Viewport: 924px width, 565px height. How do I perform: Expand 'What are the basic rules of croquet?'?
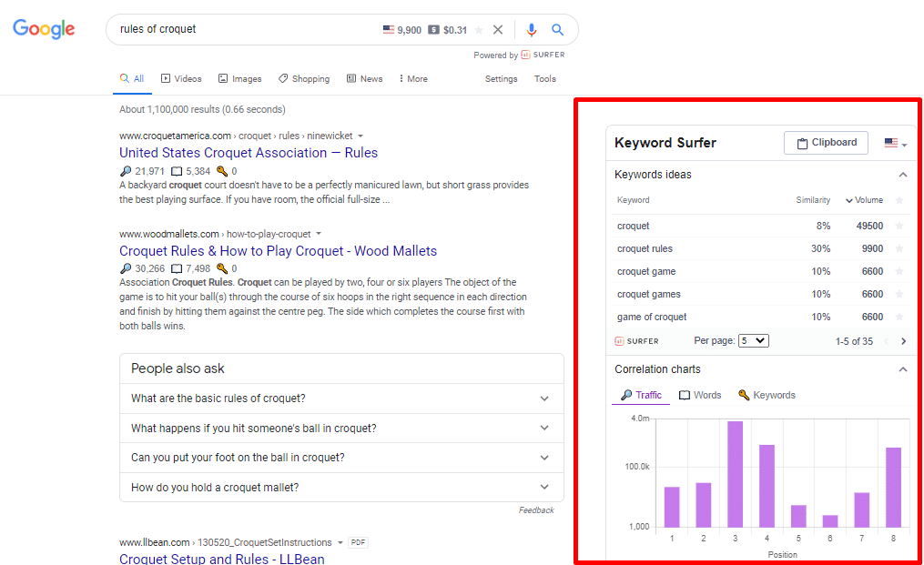click(x=341, y=399)
